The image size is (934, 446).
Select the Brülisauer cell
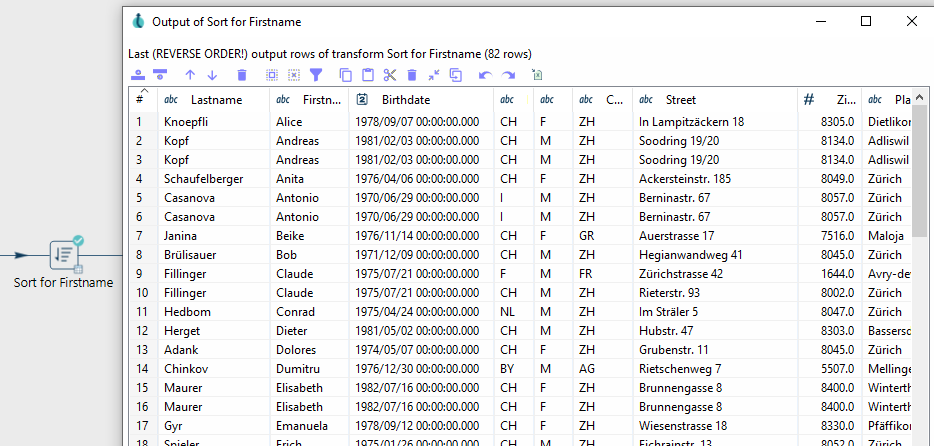pyautogui.click(x=214, y=255)
